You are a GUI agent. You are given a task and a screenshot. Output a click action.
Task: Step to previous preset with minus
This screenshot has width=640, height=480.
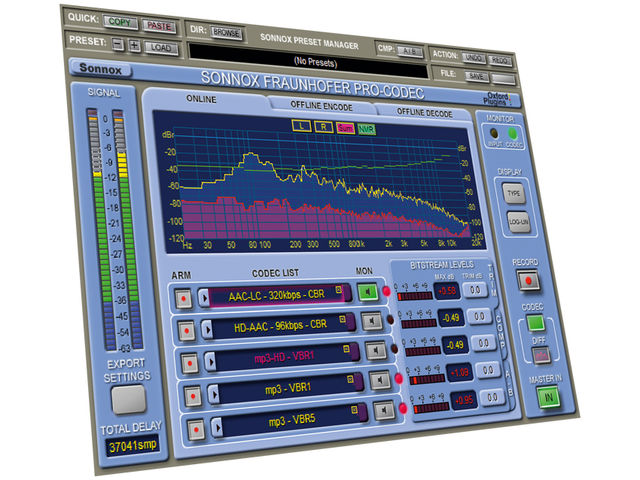point(118,43)
